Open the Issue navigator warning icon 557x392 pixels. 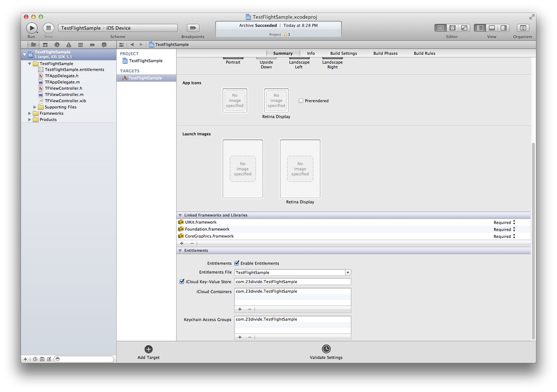pos(68,45)
